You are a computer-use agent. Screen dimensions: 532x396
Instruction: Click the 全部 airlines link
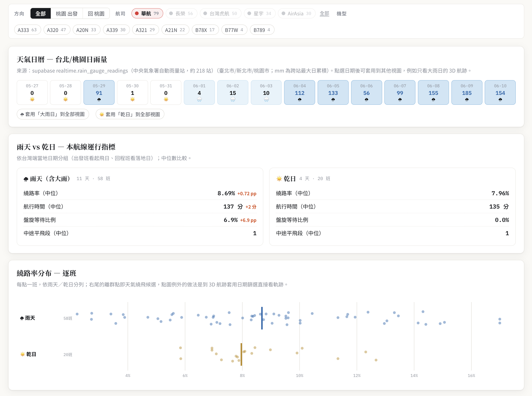(324, 13)
